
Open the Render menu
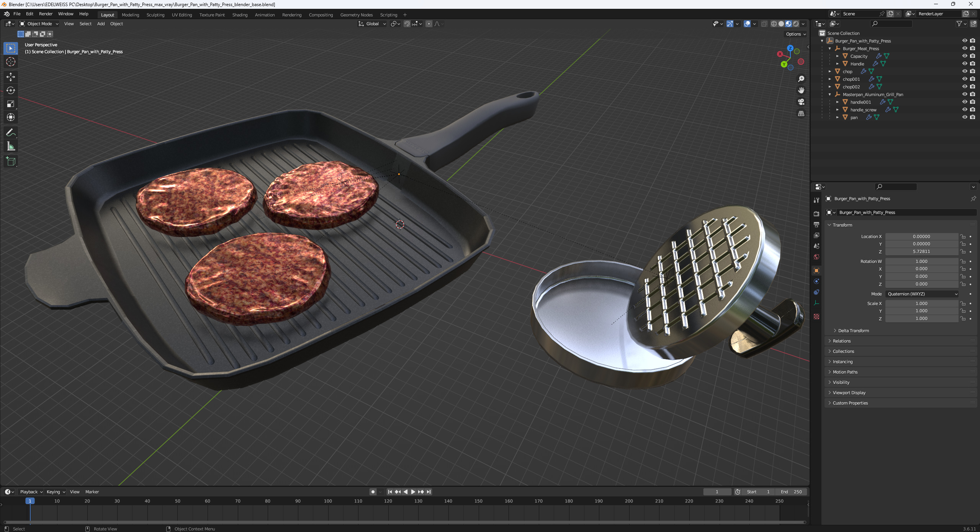(x=46, y=14)
